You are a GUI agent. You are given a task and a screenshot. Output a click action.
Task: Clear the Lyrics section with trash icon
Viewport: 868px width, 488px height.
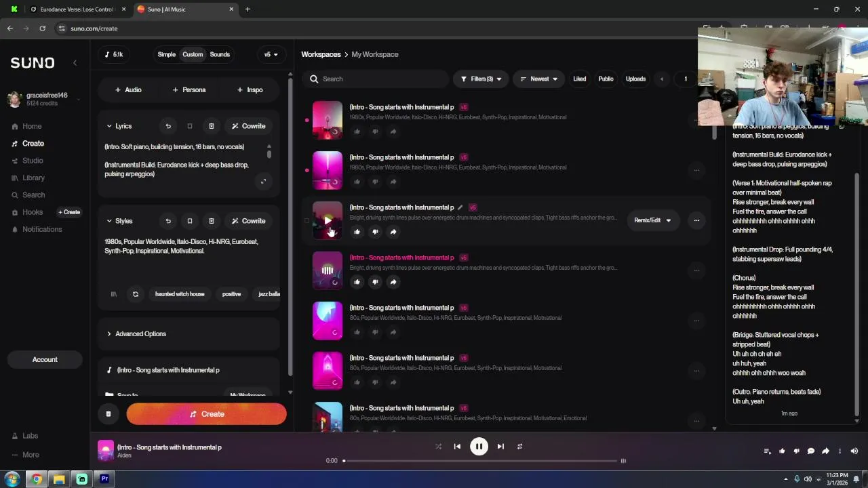click(x=211, y=126)
